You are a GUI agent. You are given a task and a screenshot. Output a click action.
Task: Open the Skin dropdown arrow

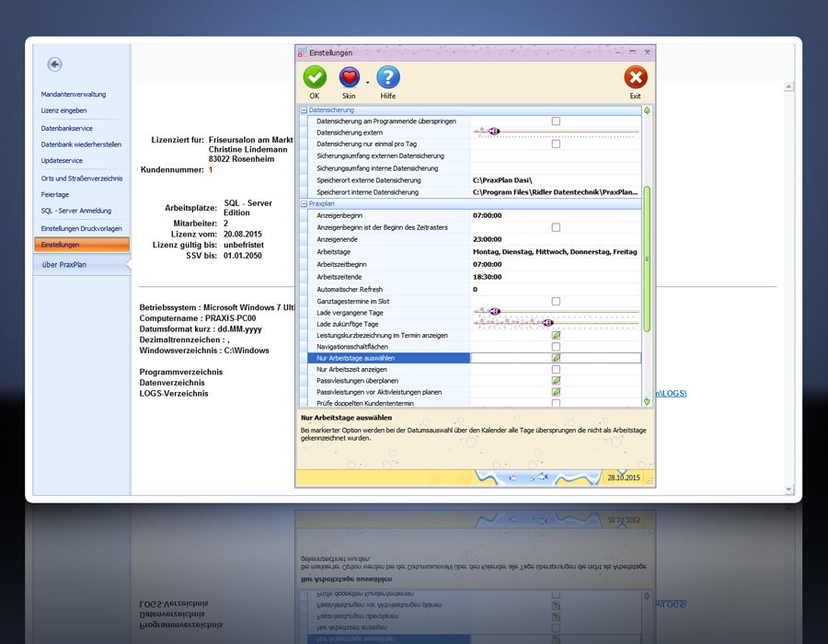[367, 83]
